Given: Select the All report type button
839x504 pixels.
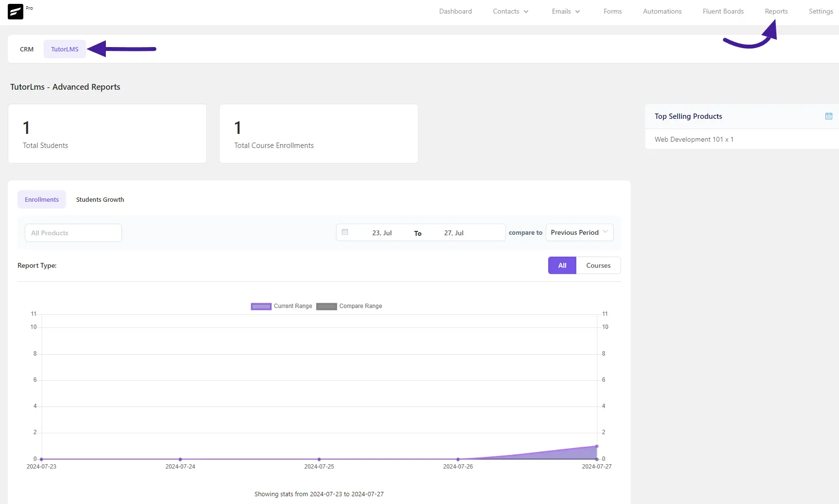Looking at the screenshot, I should pos(562,265).
